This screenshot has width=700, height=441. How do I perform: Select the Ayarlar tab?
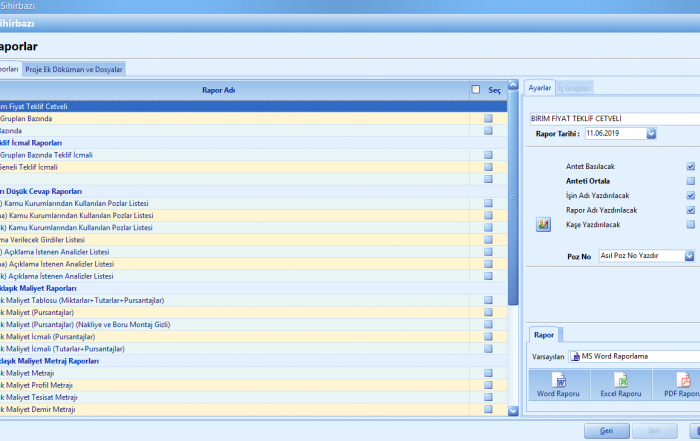(x=539, y=88)
